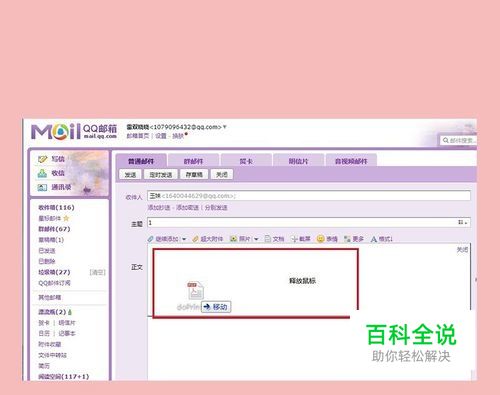Image resolution: width=500 pixels, height=395 pixels.
Task: Click the 添加密送 link
Action: 187,207
